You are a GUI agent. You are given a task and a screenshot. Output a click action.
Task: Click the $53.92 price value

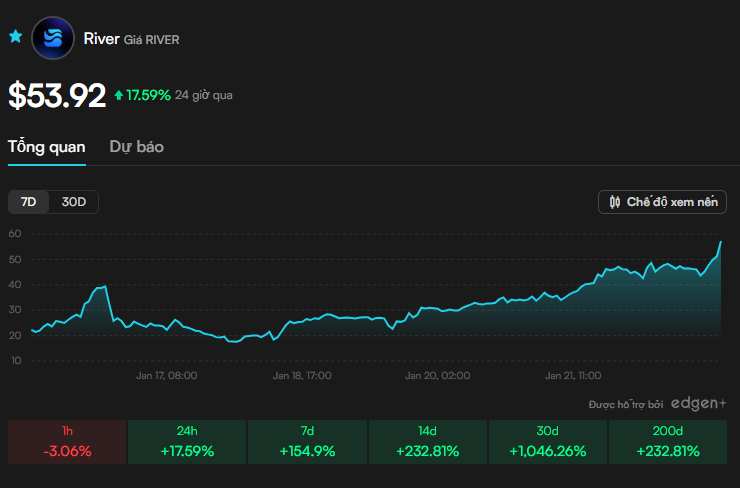(x=57, y=95)
